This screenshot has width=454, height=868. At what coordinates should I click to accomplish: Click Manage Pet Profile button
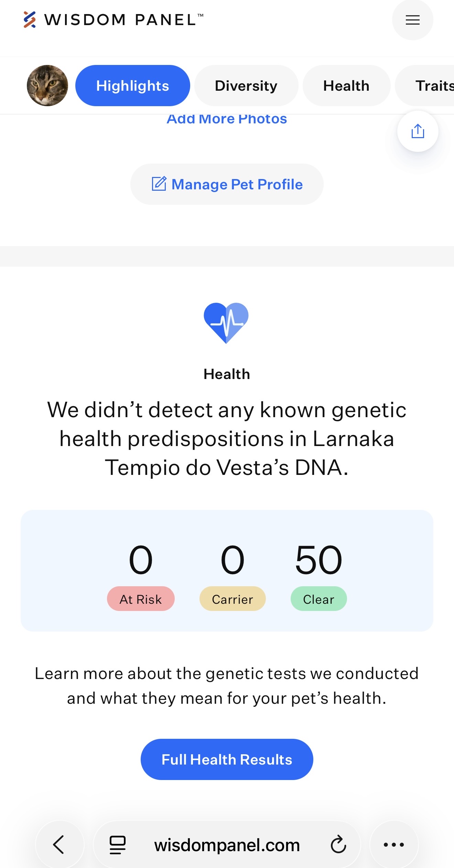(227, 184)
